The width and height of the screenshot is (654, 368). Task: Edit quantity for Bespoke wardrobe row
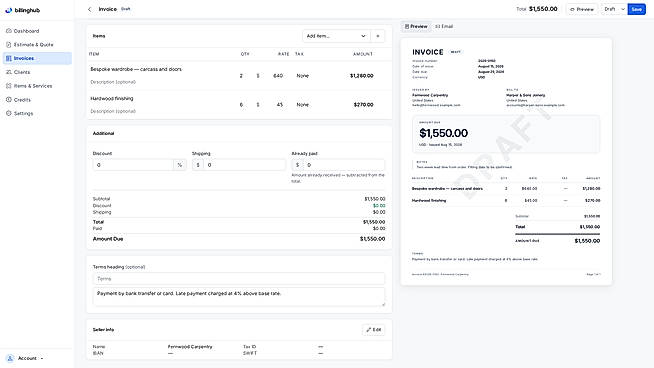(x=241, y=76)
